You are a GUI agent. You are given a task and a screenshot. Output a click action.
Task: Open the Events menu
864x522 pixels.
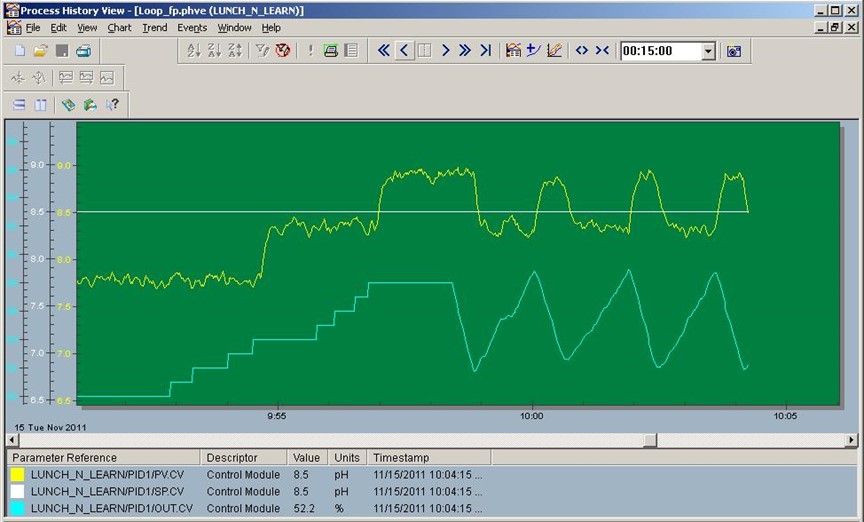[x=192, y=28]
